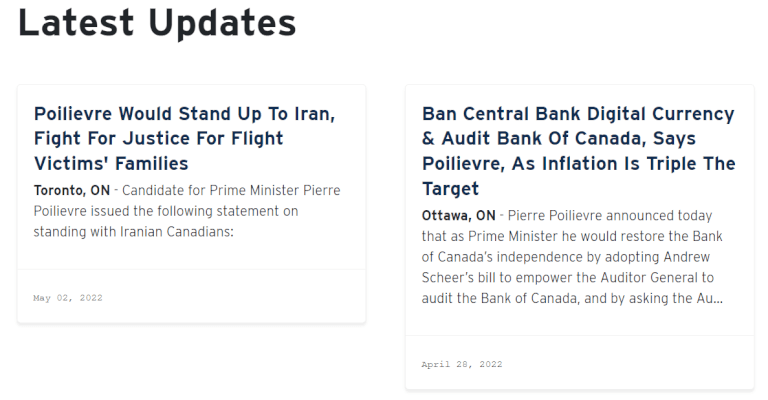The width and height of the screenshot is (768, 400).
Task: Click the of Canada's independence summary line
Action: click(x=566, y=257)
